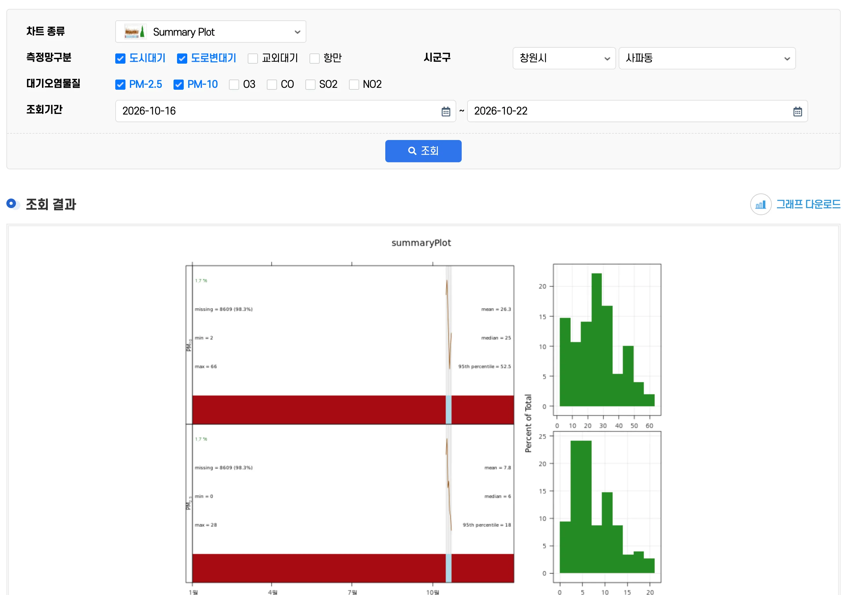This screenshot has height=595, width=868.
Task: Click the 'mean = 26.3' statistic text
Action: [x=496, y=309]
